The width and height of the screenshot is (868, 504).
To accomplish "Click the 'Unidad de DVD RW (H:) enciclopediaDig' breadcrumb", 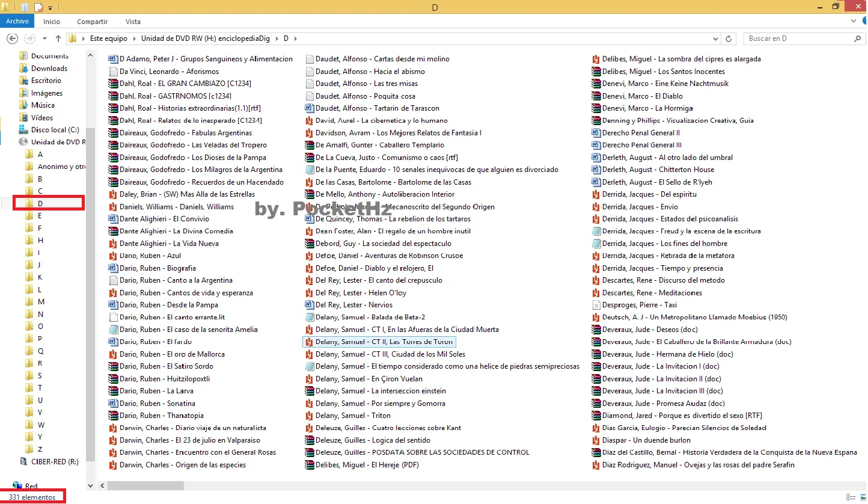I will [206, 38].
